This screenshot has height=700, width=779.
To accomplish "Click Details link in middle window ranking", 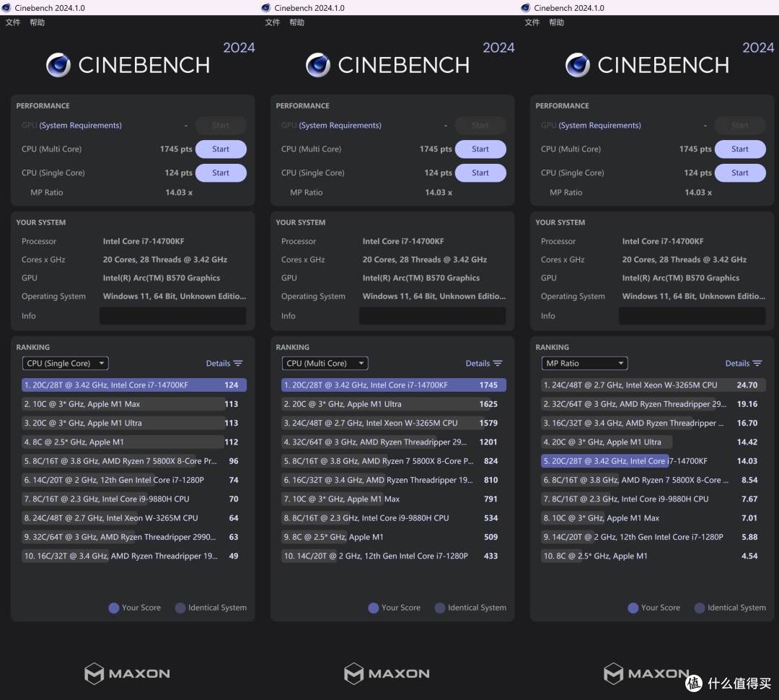I will pyautogui.click(x=477, y=364).
